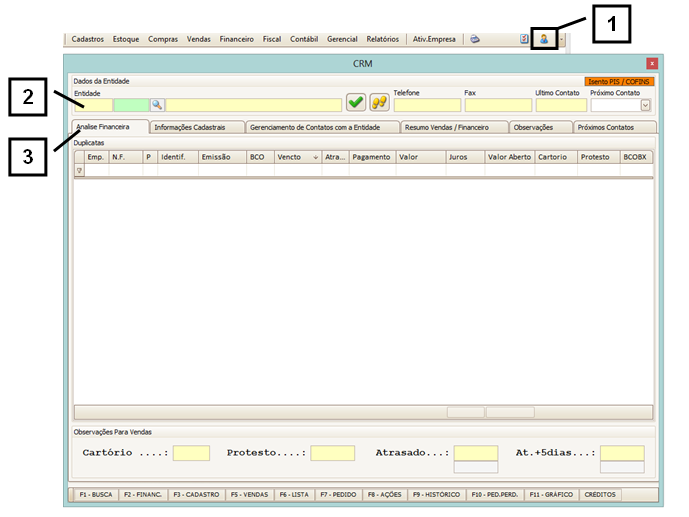Sort by the Vencto column header
This screenshot has width=689, height=517.
297,157
